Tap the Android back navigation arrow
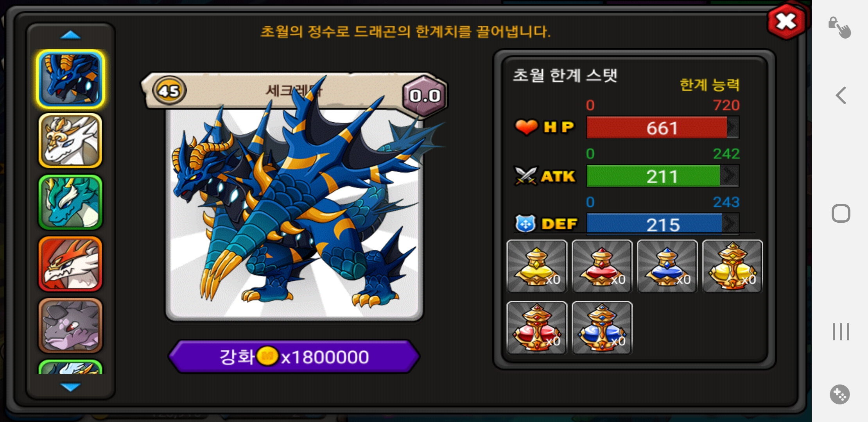868x422 pixels. coord(841,95)
